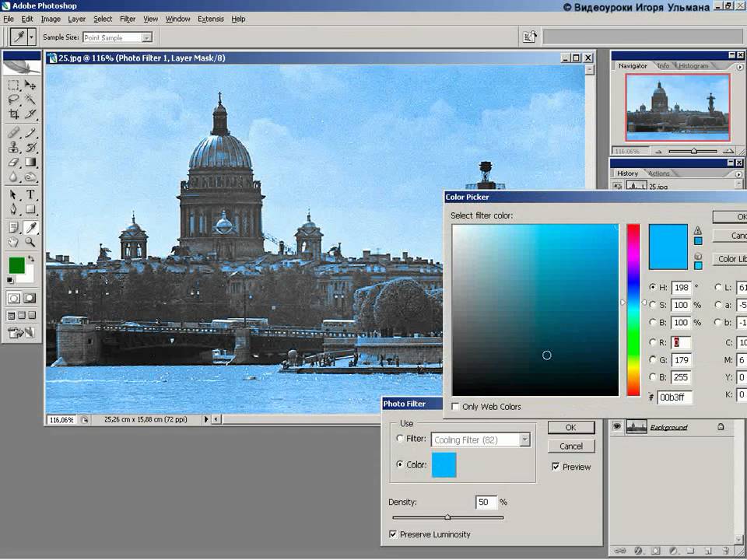Click the link layers icon in Layers panel

pyautogui.click(x=620, y=551)
